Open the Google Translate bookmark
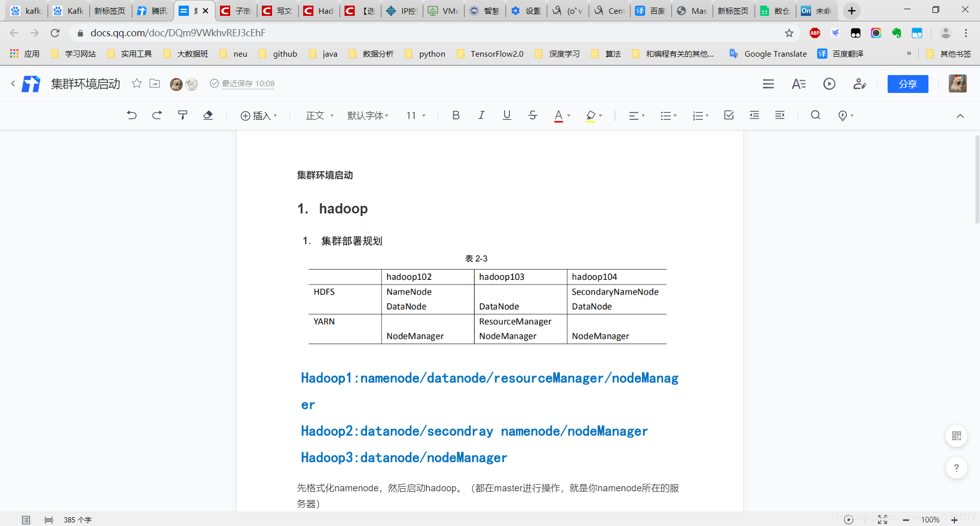This screenshot has height=526, width=980. [x=768, y=54]
